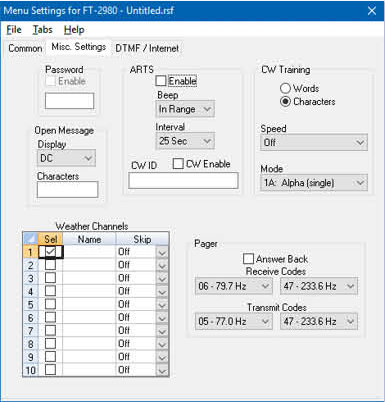Click Name cell of weather channel 3
The width and height of the screenshot is (385, 402).
[89, 278]
